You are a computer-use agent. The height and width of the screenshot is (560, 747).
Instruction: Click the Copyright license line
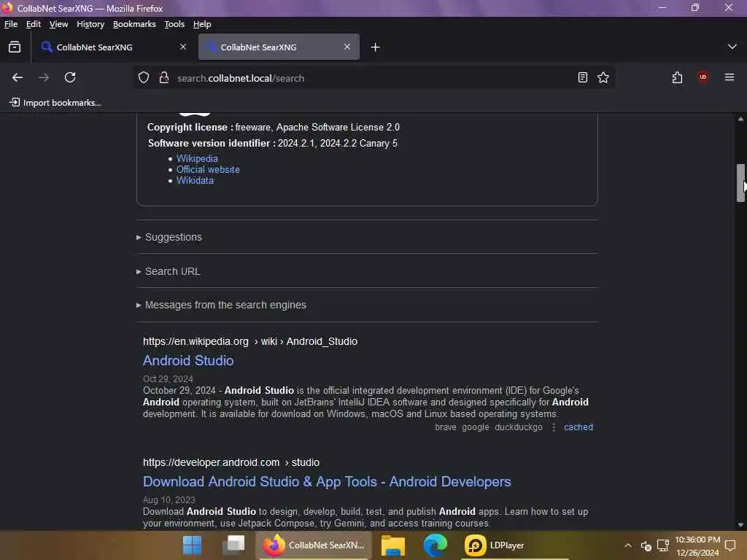pyautogui.click(x=274, y=127)
